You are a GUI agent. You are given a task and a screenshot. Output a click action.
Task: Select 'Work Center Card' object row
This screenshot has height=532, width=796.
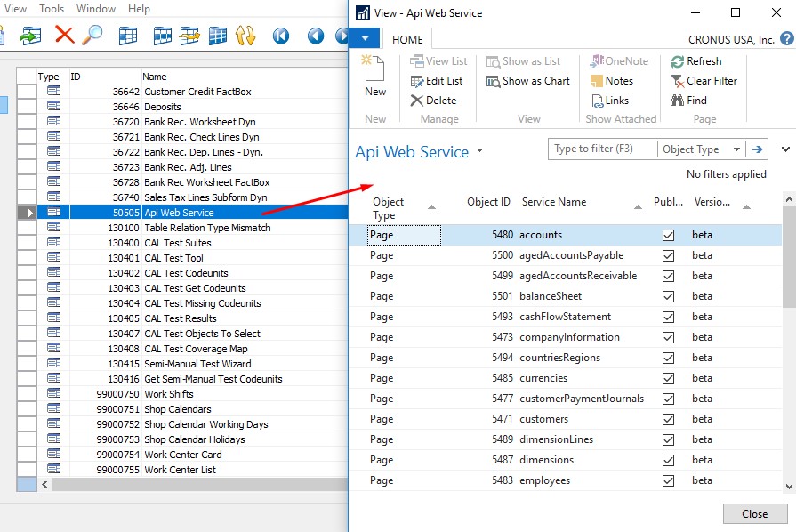point(182,455)
